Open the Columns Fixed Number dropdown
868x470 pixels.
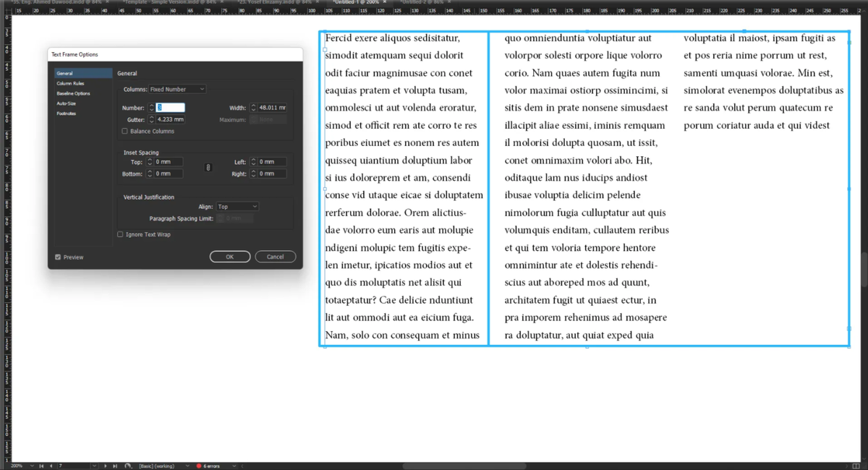click(177, 89)
